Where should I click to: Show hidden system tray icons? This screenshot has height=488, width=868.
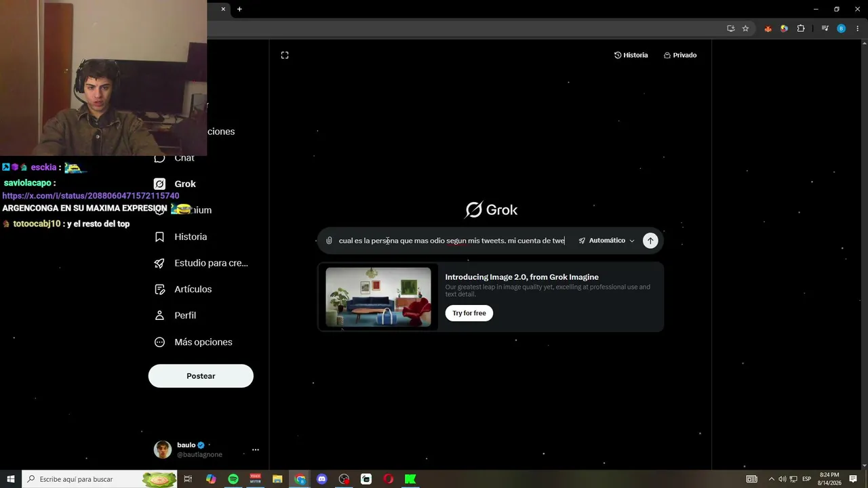(771, 479)
